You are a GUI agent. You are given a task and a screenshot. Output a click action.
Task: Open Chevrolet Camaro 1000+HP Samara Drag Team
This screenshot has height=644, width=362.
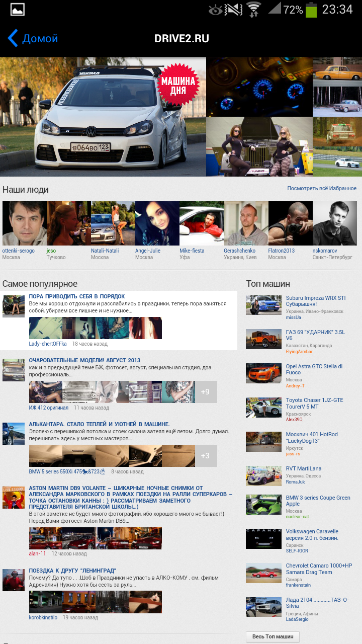click(x=319, y=569)
